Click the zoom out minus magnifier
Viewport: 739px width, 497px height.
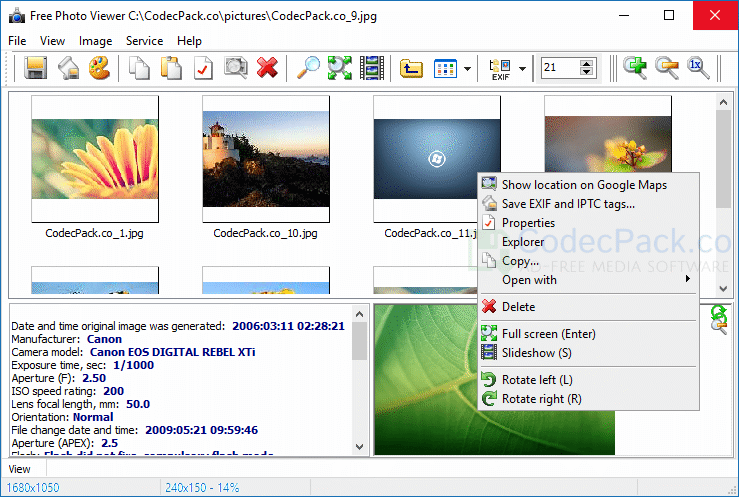click(666, 68)
